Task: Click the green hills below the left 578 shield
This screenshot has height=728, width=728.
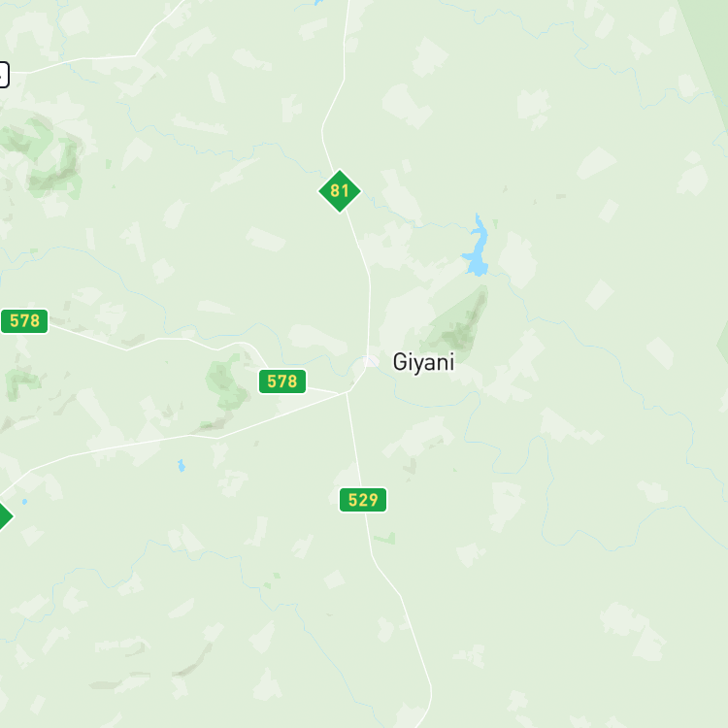Action: pyautogui.click(x=21, y=383)
